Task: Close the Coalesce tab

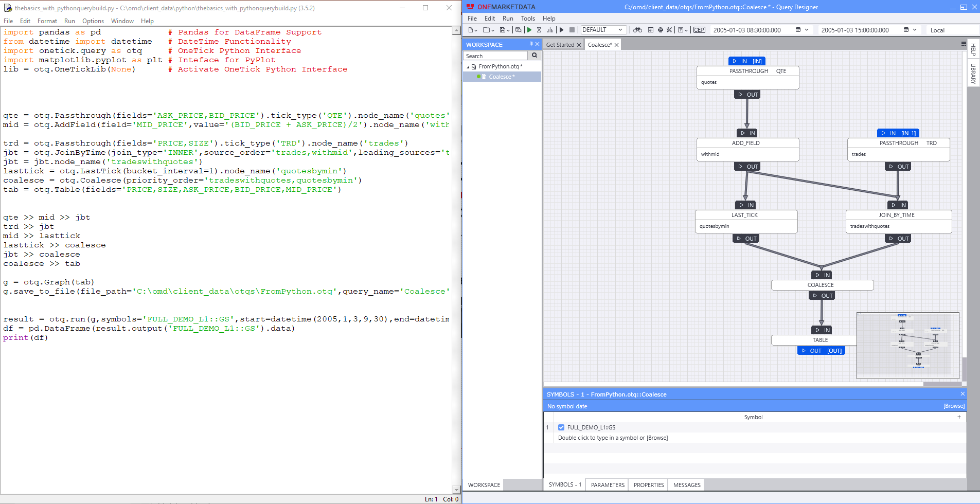Action: [616, 45]
